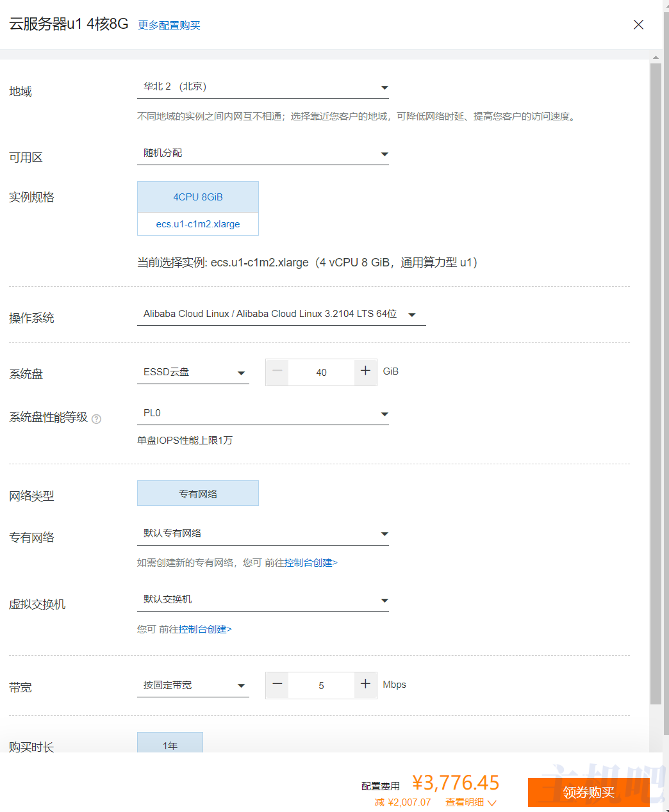The width and height of the screenshot is (669, 812).
Task: Select the 4CPU 8GiB instance spec card
Action: tap(198, 197)
